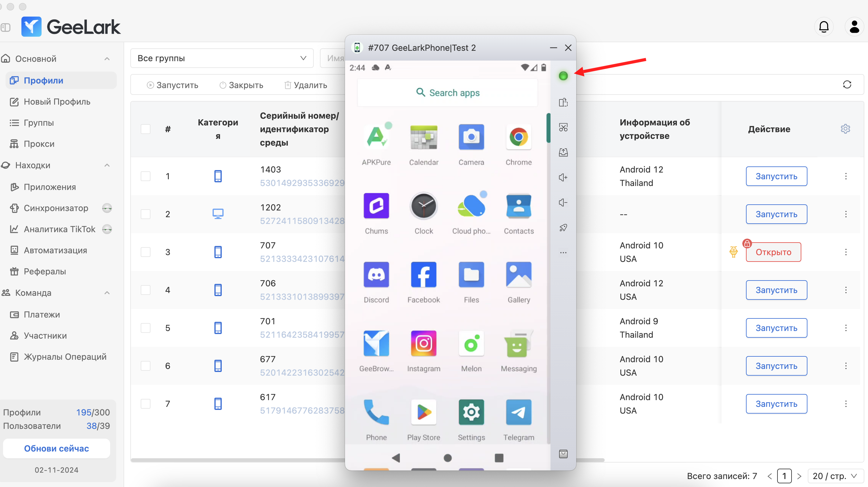Click the red "Открыто" button for profile 707
The height and width of the screenshot is (487, 868).
773,252
